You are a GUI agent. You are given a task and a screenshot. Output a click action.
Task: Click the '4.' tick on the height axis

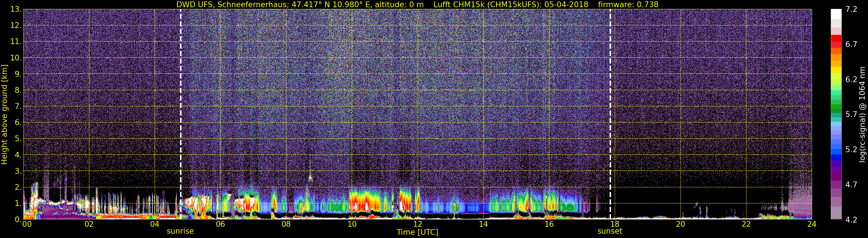pos(18,155)
